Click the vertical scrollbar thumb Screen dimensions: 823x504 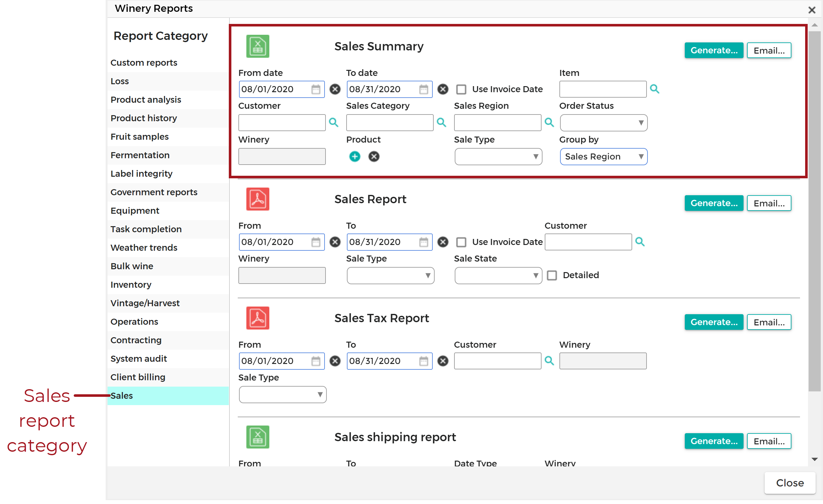[x=814, y=211]
